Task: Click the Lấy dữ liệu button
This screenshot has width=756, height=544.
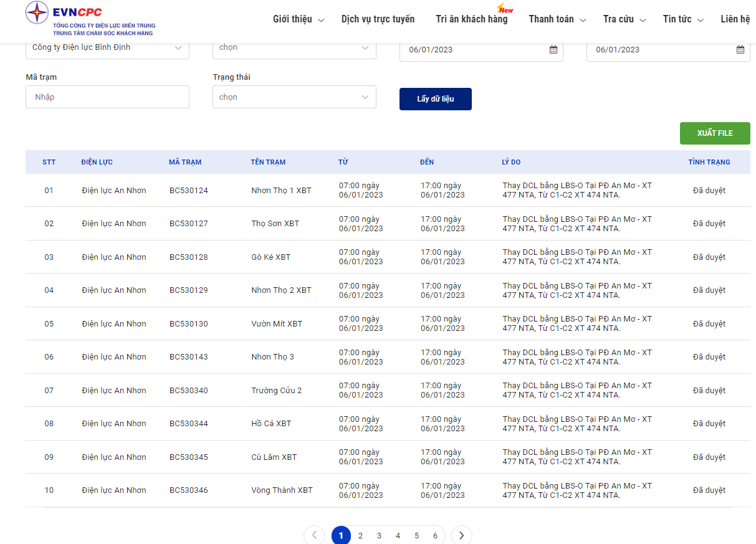Action: 435,99
